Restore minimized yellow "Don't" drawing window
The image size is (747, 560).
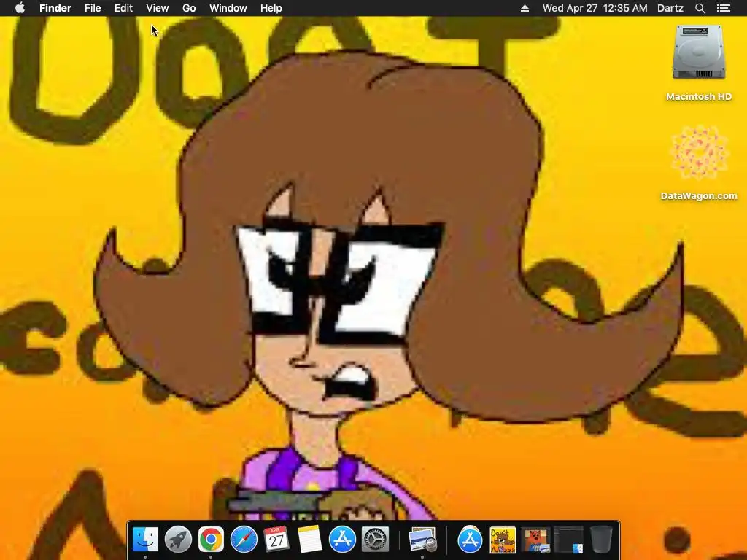[x=503, y=540]
